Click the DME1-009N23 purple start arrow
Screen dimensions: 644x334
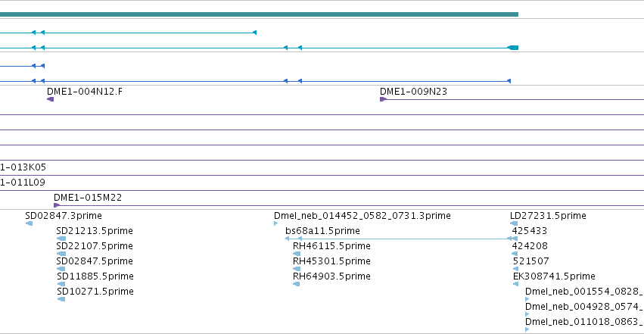coord(383,99)
